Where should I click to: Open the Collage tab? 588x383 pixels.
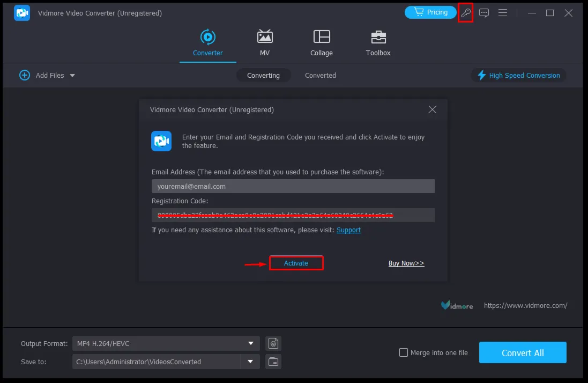(x=322, y=43)
